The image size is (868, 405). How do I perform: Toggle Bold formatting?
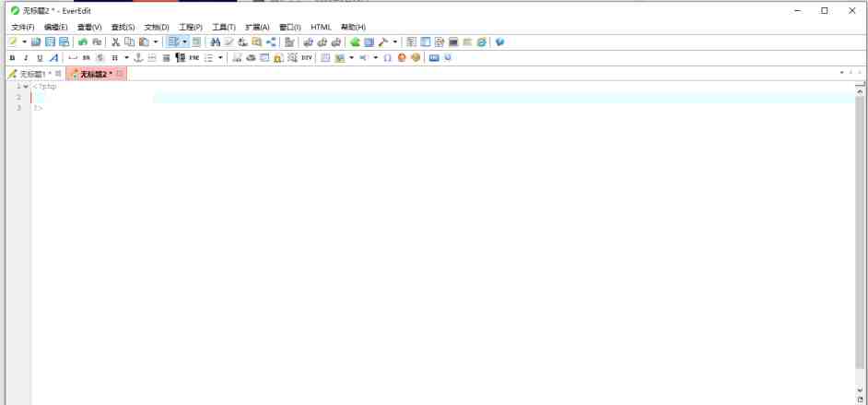(x=12, y=58)
